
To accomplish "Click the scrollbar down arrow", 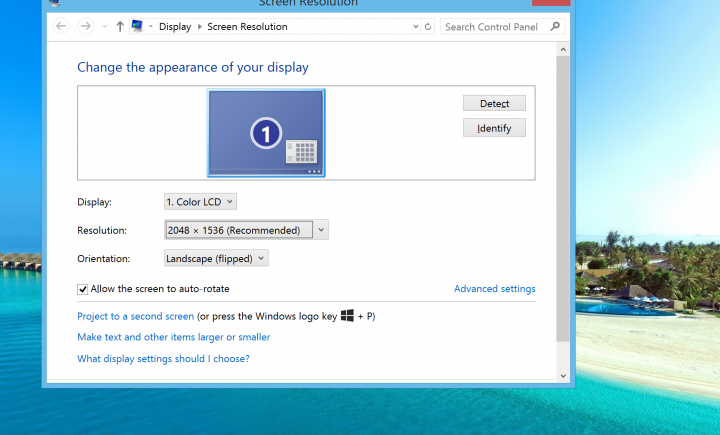I will [563, 376].
